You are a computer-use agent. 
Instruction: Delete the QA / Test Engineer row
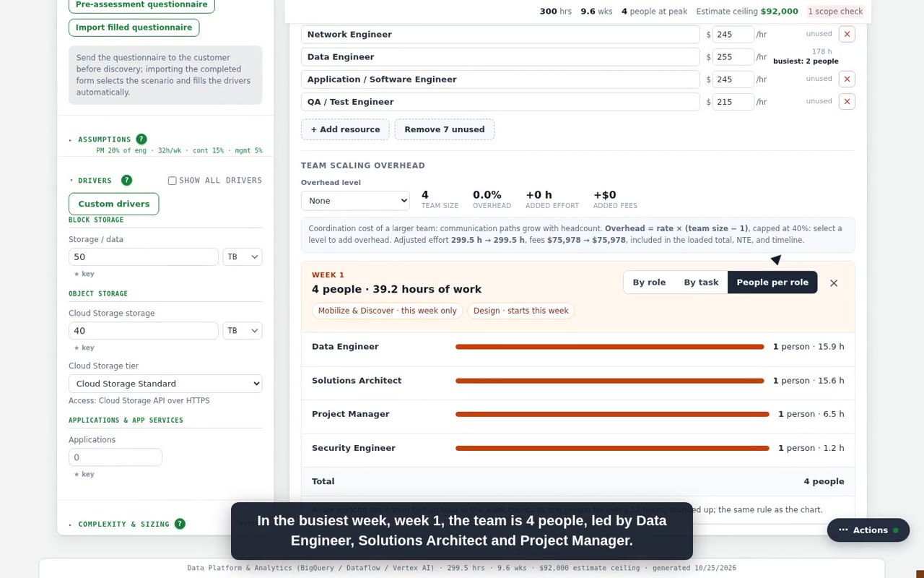click(x=847, y=101)
